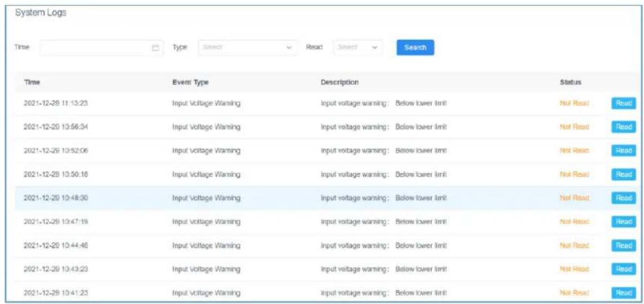Screen dimensions: 644x304
Task: Click the description text in 11:13:23 row
Action: (384, 104)
